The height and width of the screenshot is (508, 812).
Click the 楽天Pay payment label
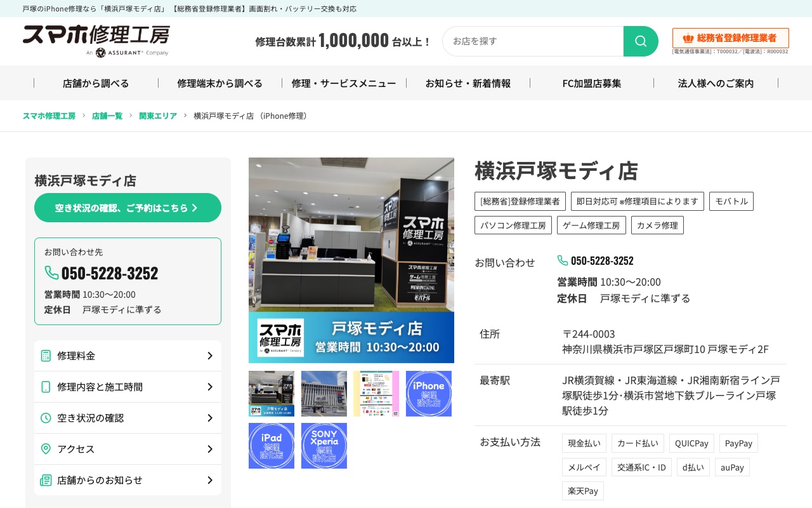(583, 491)
